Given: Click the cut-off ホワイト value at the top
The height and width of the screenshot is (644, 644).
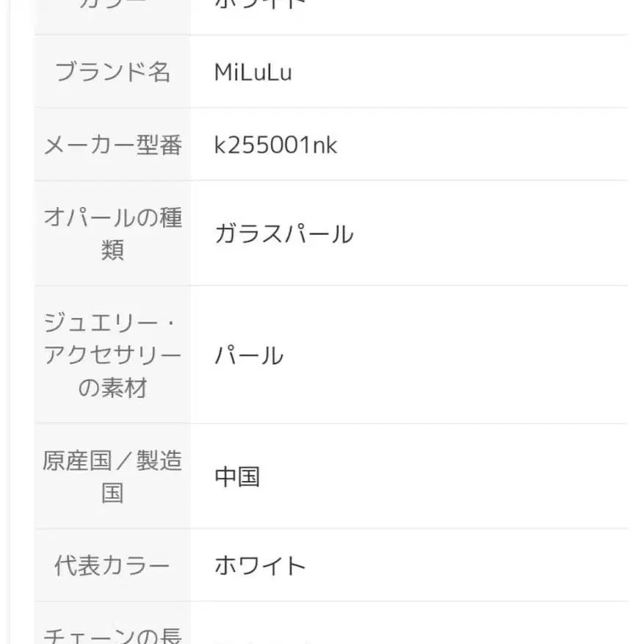Looking at the screenshot, I should tap(260, 4).
